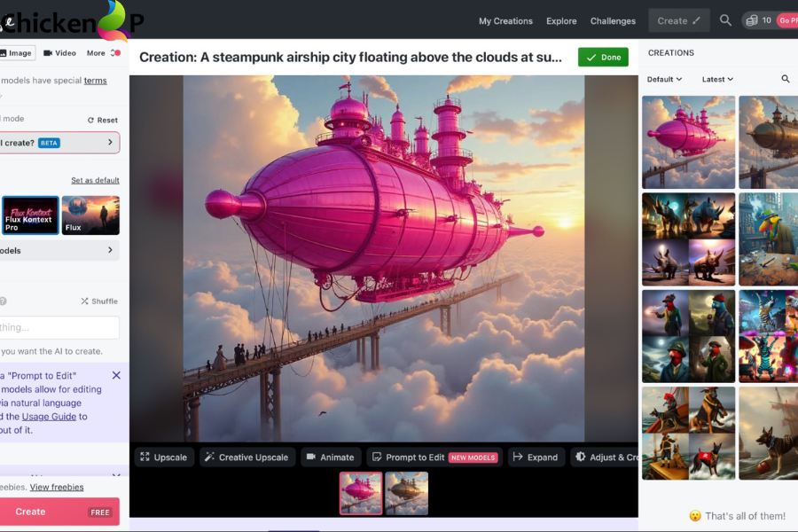
Task: Click the prompt text input field
Action: click(58, 327)
